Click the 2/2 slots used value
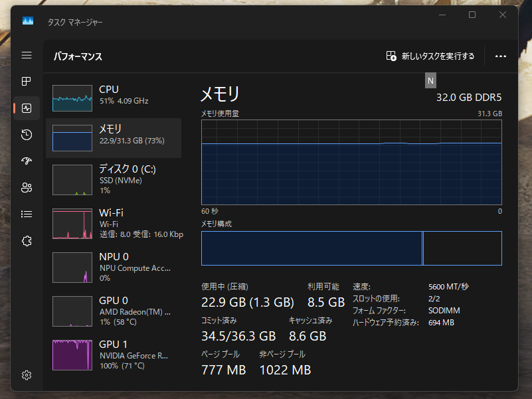This screenshot has height=399, width=532. [x=434, y=299]
